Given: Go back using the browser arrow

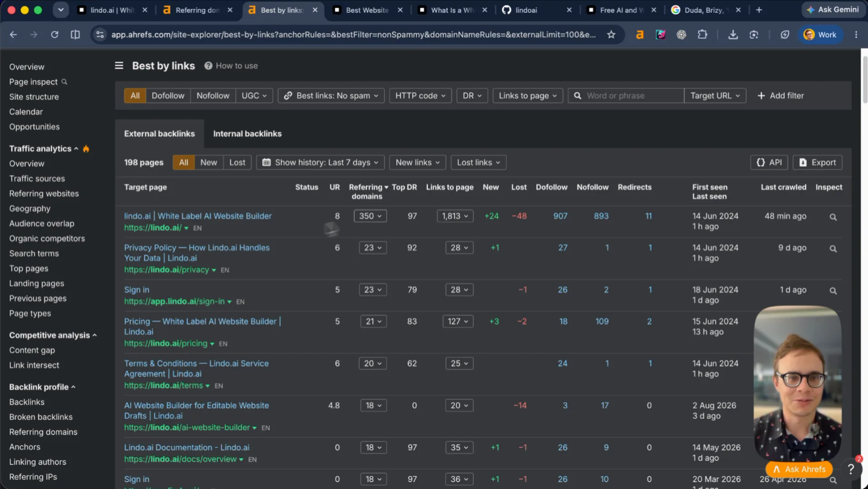Looking at the screenshot, I should point(14,34).
